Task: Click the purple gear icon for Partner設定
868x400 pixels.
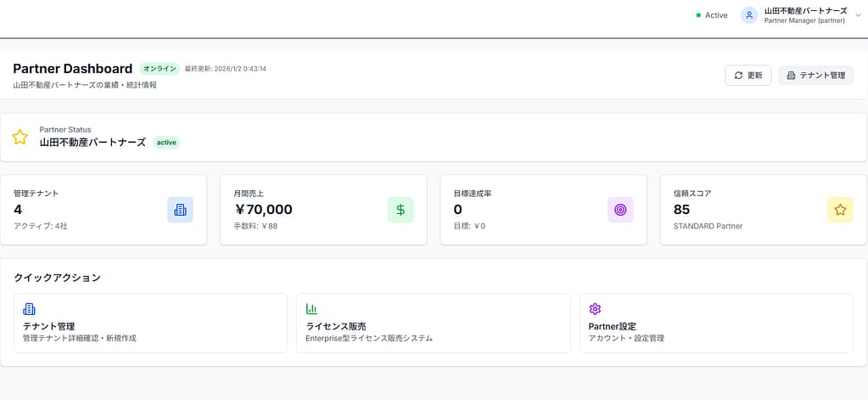Action: [595, 309]
